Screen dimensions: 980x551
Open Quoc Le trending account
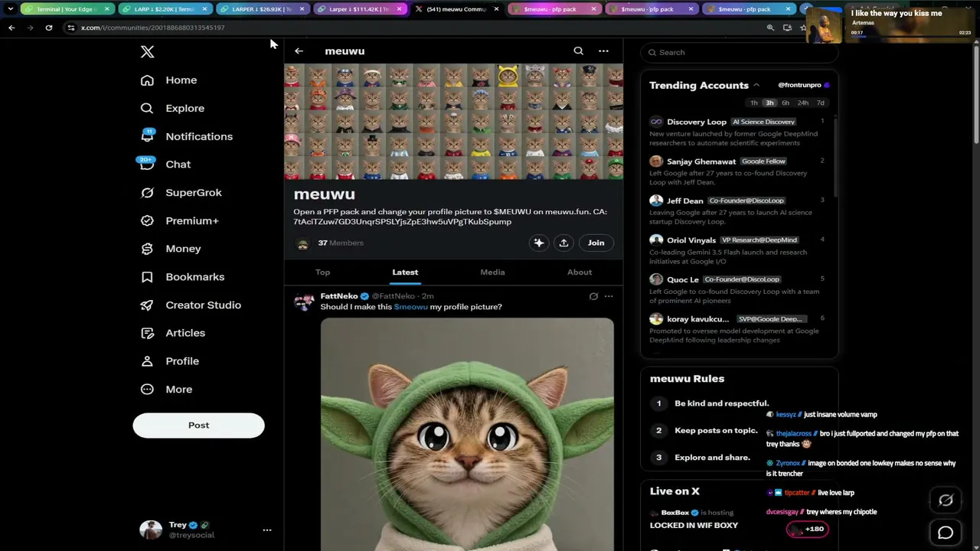pyautogui.click(x=683, y=280)
